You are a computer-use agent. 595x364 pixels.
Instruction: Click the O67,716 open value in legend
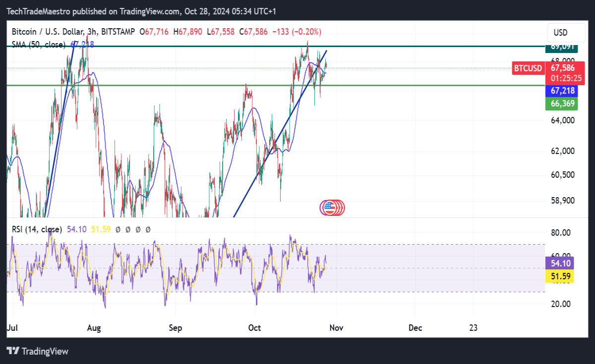[155, 32]
